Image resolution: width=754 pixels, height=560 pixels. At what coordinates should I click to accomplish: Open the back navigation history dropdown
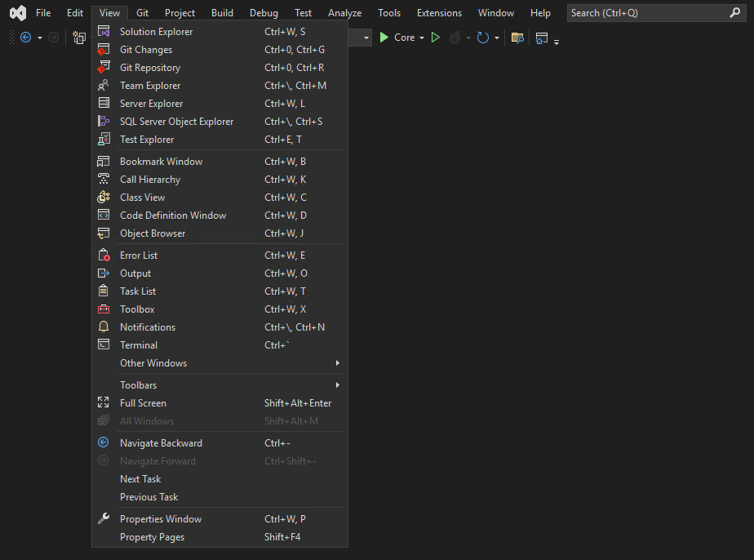click(40, 38)
